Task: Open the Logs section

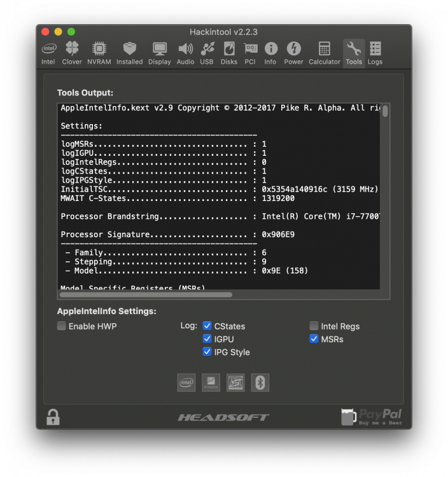Action: click(x=375, y=53)
